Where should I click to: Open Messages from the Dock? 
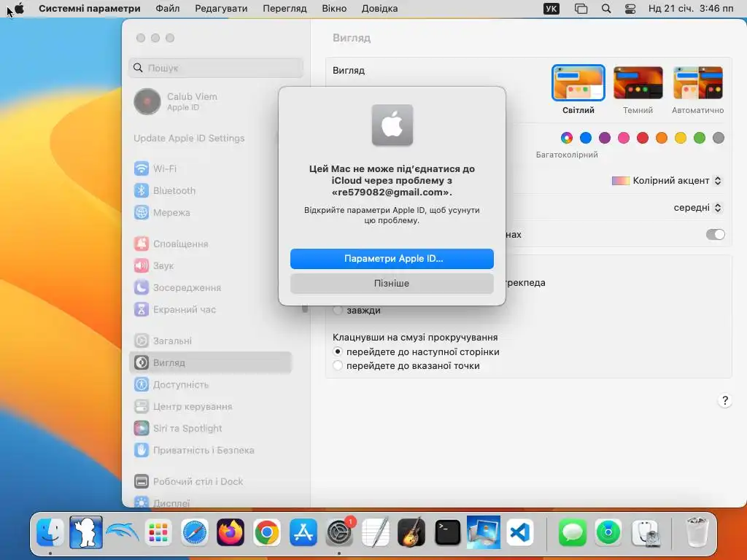(x=572, y=532)
